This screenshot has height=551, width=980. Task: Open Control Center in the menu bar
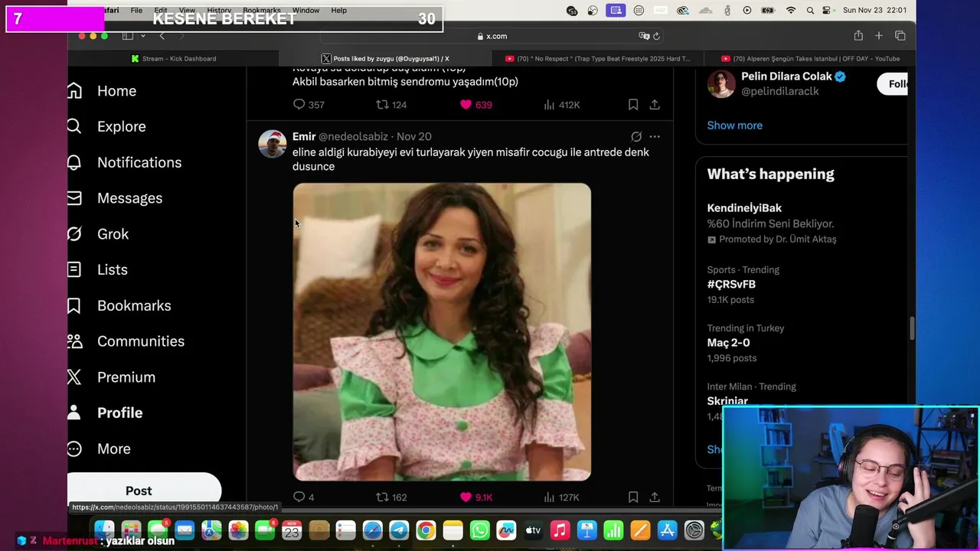(827, 11)
